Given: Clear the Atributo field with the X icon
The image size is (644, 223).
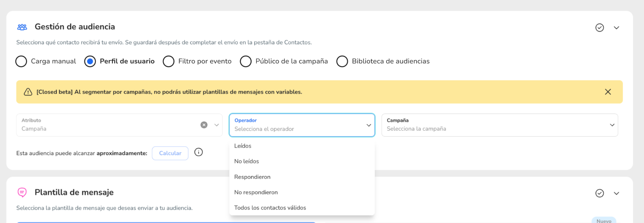Looking at the screenshot, I should pos(204,125).
